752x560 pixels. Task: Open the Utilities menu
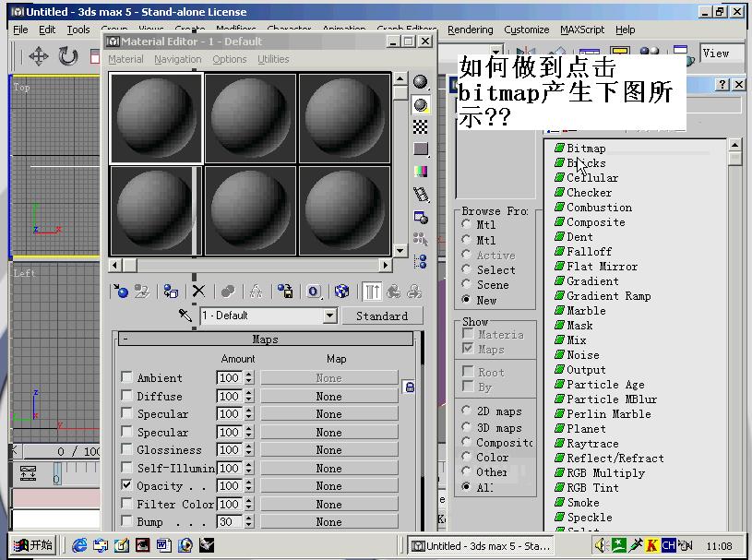click(x=273, y=59)
